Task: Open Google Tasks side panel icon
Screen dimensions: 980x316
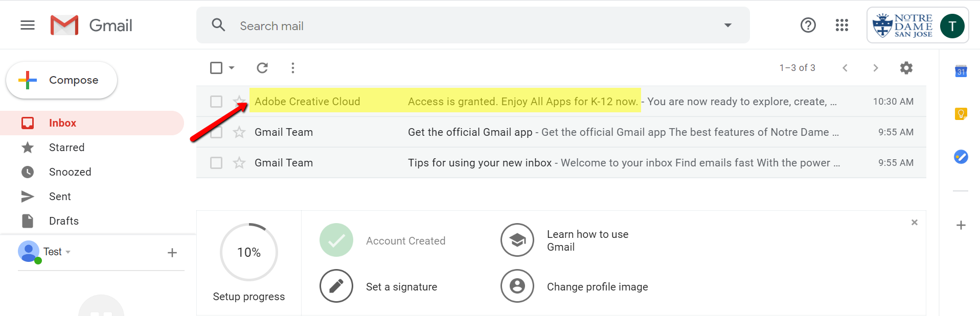Action: [961, 157]
